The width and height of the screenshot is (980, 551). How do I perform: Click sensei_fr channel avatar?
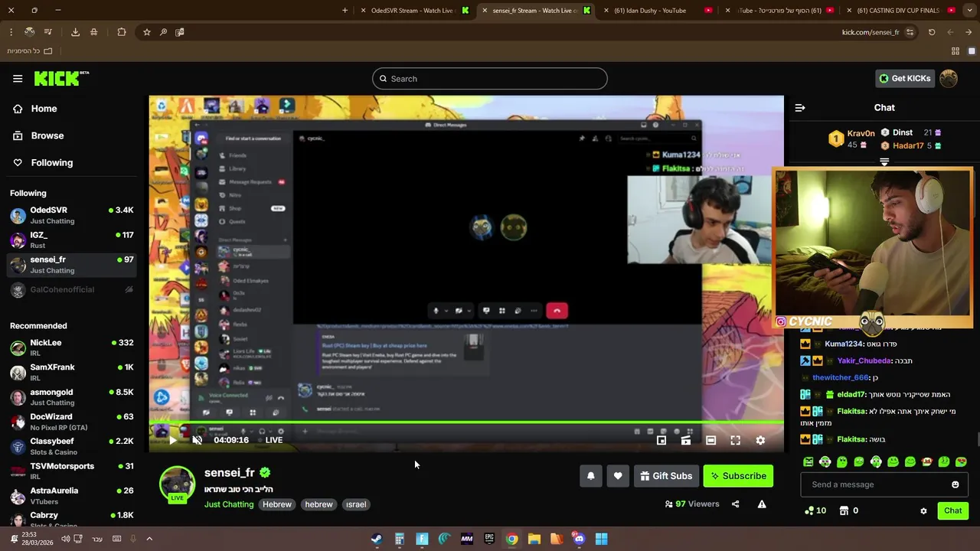coord(177,483)
